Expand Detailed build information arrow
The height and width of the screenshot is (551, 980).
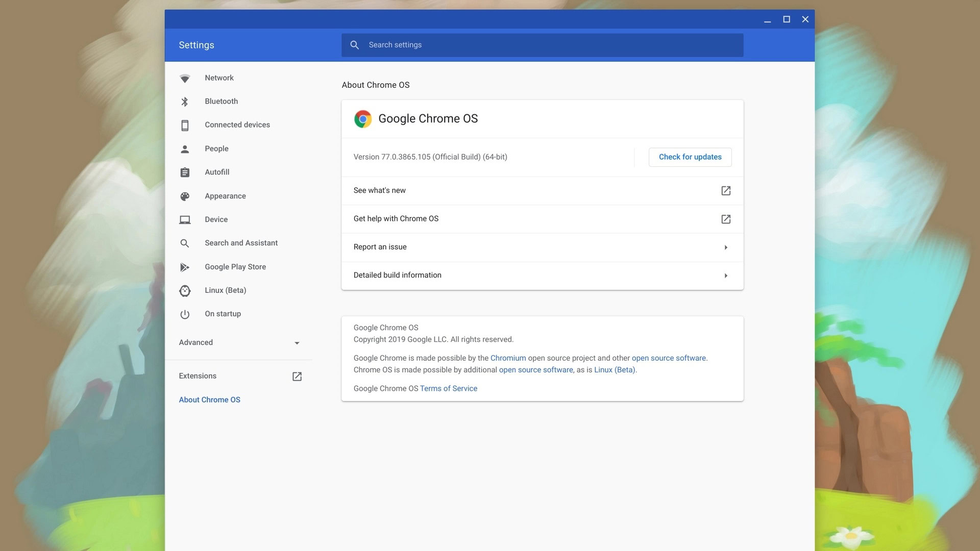point(725,275)
